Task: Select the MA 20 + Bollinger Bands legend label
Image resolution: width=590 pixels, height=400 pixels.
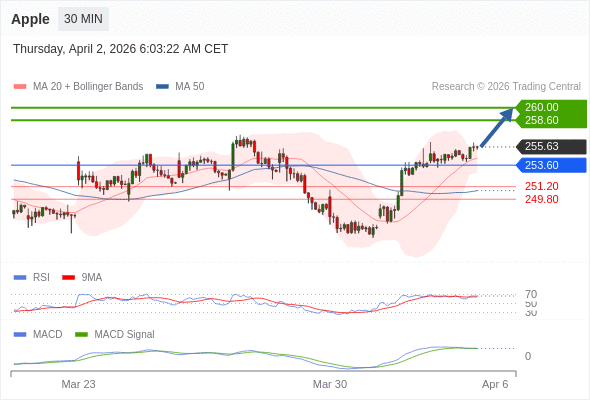Action: coord(88,87)
